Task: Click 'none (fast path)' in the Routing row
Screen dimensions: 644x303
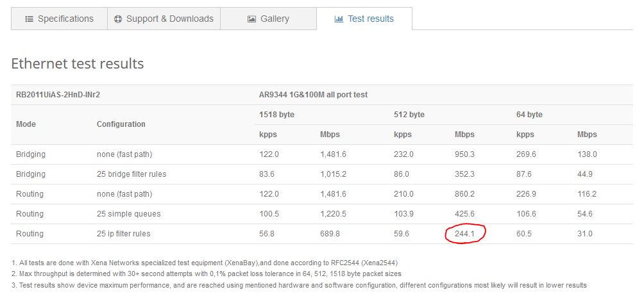Action: [x=124, y=194]
